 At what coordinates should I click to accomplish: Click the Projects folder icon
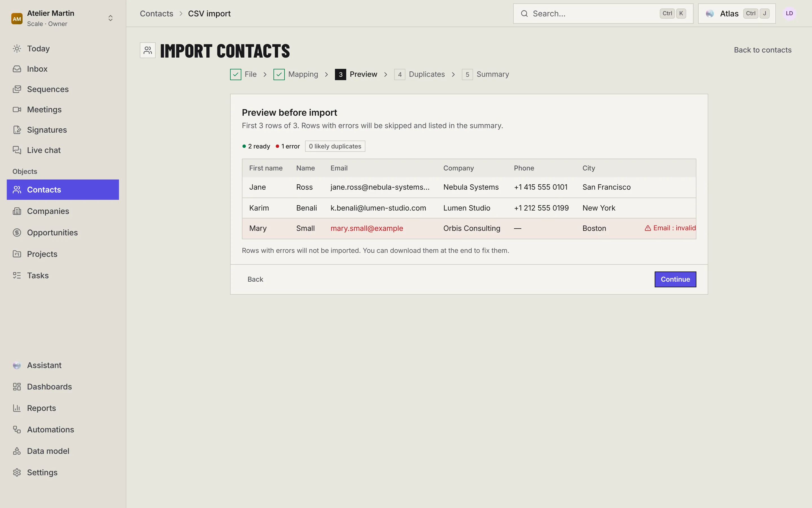pyautogui.click(x=17, y=254)
